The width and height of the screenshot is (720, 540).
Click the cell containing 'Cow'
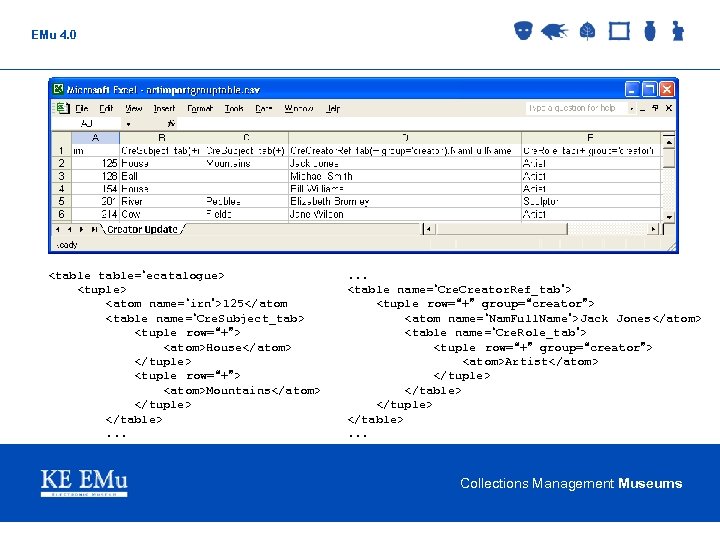[162, 214]
